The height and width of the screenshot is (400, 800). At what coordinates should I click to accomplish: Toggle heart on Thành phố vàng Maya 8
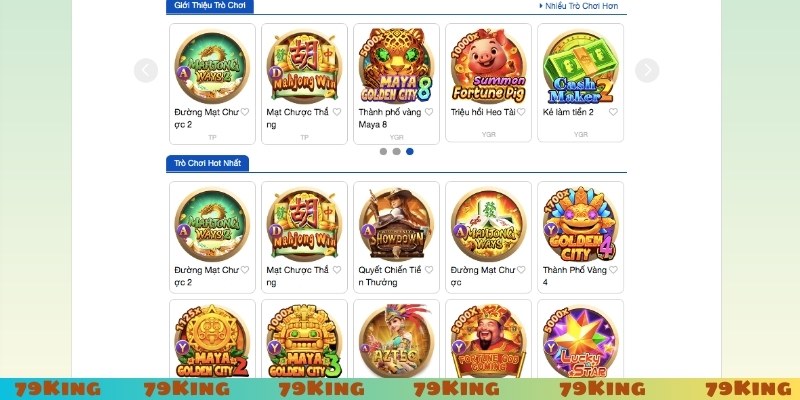(429, 112)
